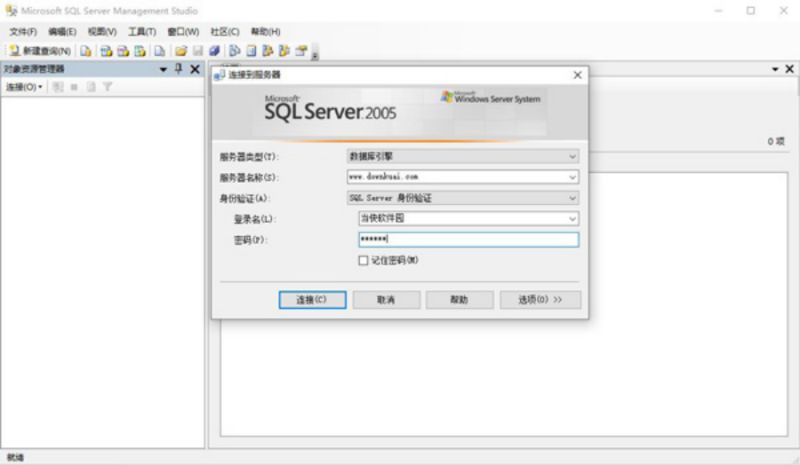Click the 取消 cancel button
This screenshot has width=800, height=465.
point(386,300)
